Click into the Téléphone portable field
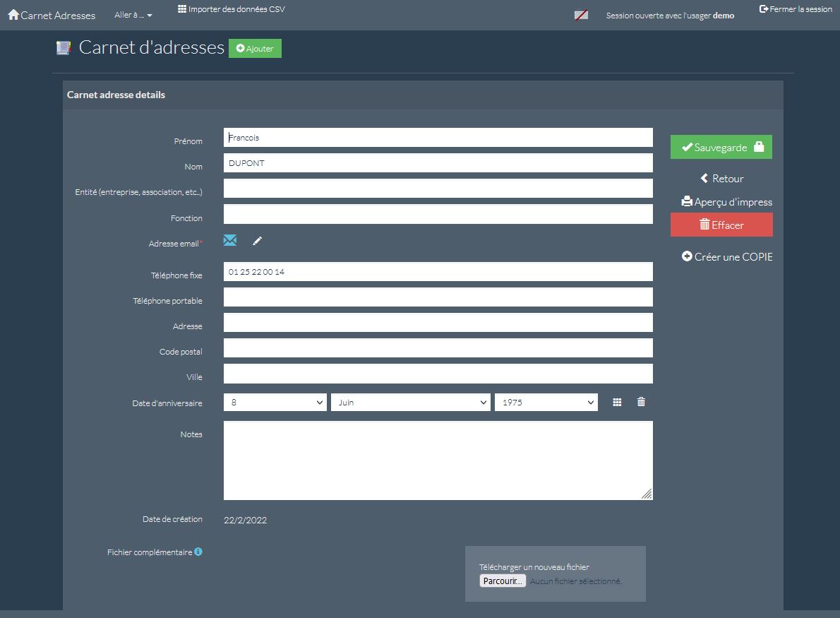This screenshot has width=840, height=618. pos(438,297)
